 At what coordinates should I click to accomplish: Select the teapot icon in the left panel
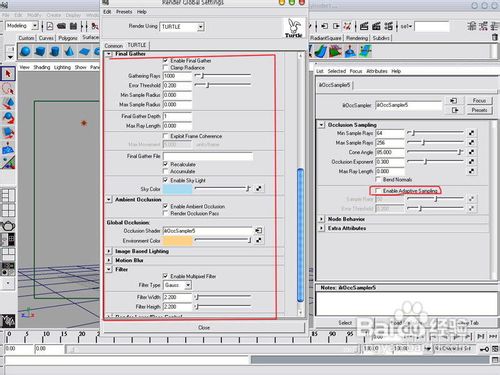[x=8, y=226]
